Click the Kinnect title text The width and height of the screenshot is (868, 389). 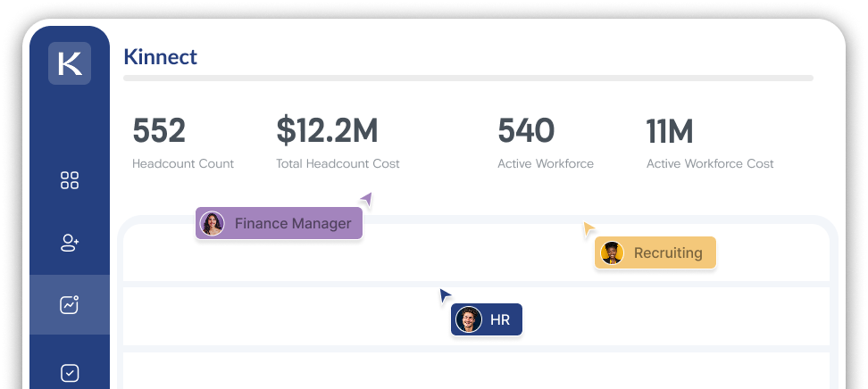pos(161,57)
